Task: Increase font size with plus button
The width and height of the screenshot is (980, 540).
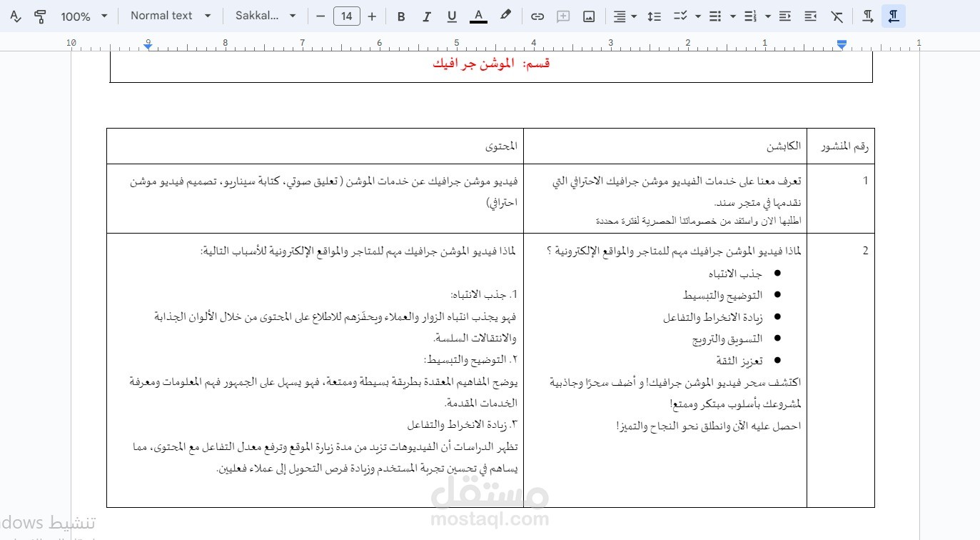Action: (372, 16)
